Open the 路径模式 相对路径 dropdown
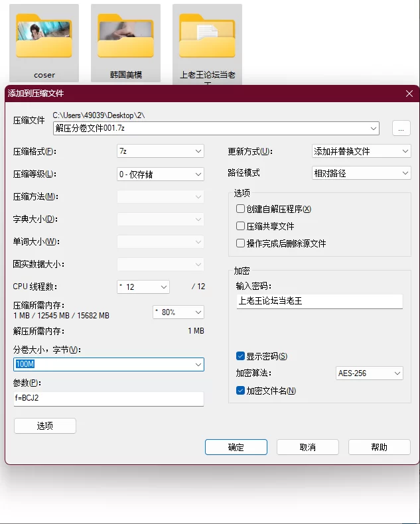This screenshot has width=420, height=524. coord(361,173)
